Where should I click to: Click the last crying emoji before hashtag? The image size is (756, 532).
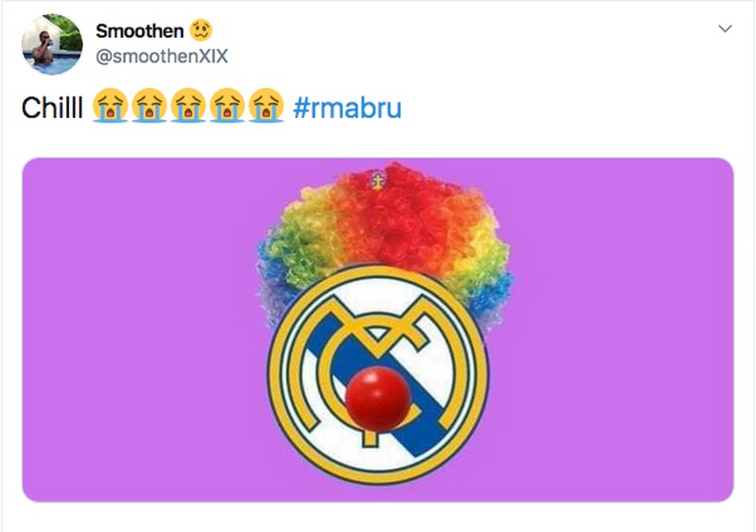(x=266, y=106)
